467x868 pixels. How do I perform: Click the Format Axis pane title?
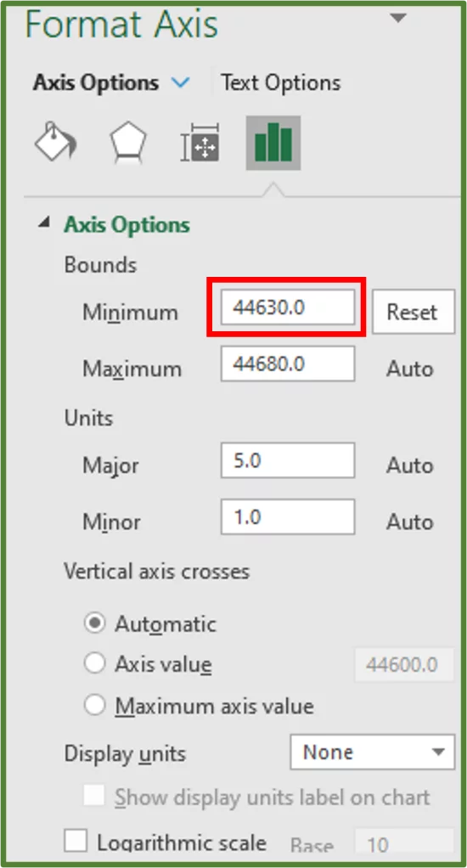click(x=121, y=24)
